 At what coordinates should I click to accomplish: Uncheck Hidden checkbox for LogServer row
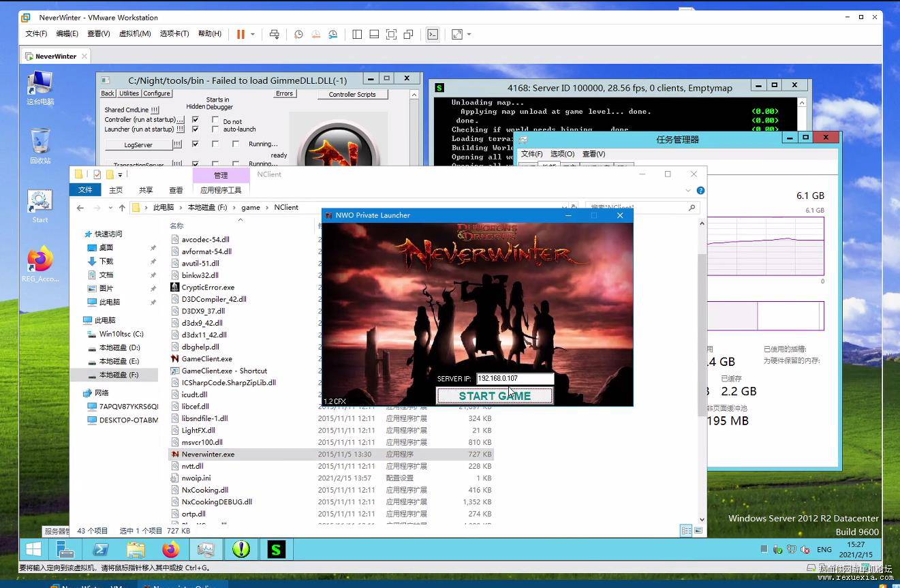click(x=196, y=144)
